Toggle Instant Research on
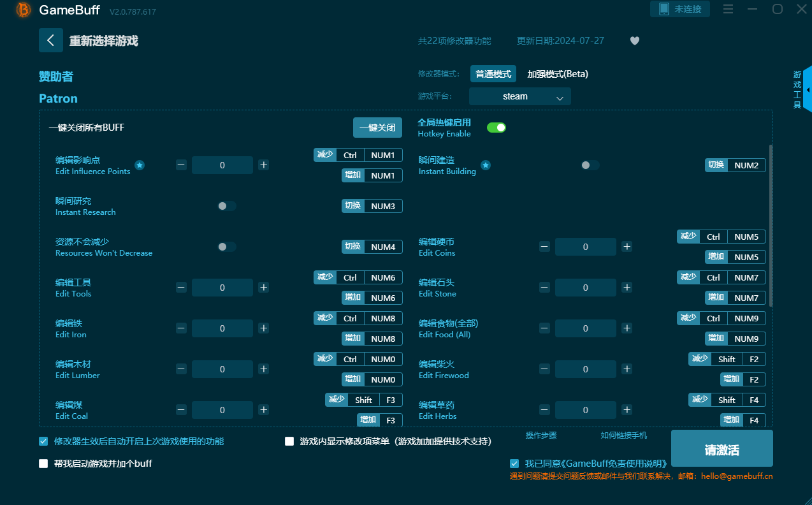812x505 pixels. (x=226, y=206)
